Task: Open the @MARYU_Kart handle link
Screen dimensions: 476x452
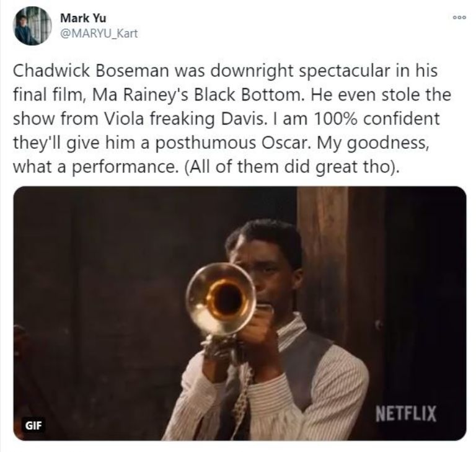Action: click(99, 33)
